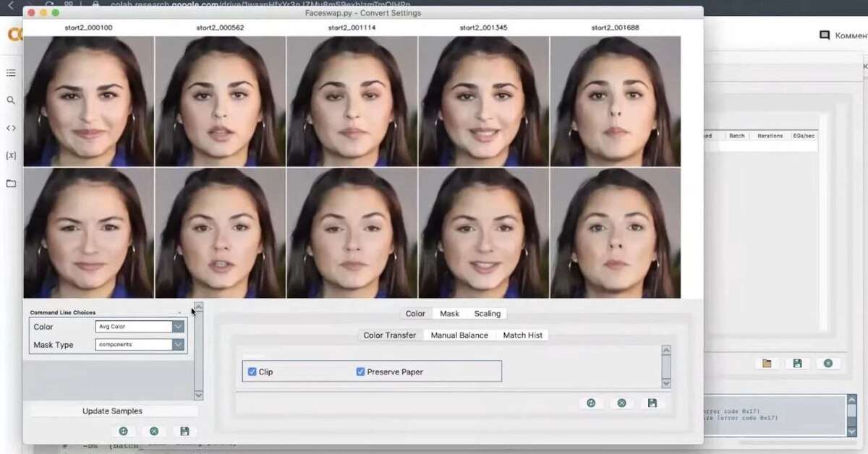Select the start2_001114 top preview thumbnail
The image size is (868, 454).
[352, 101]
